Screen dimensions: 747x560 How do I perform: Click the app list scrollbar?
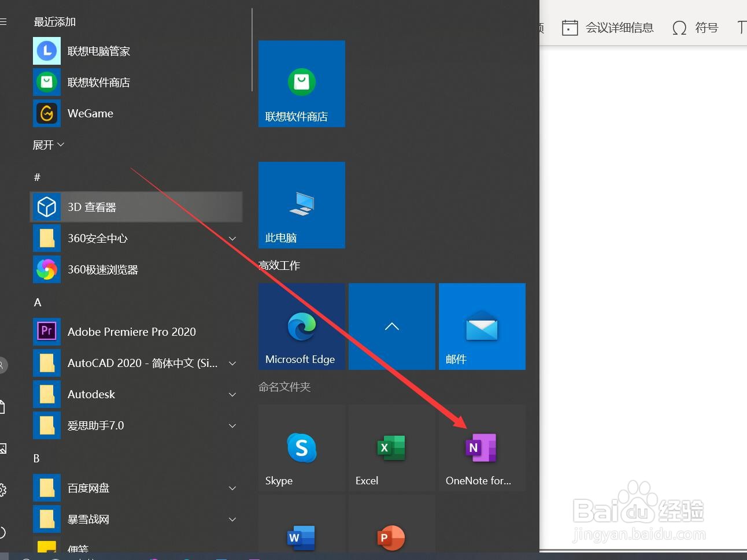pos(252,50)
